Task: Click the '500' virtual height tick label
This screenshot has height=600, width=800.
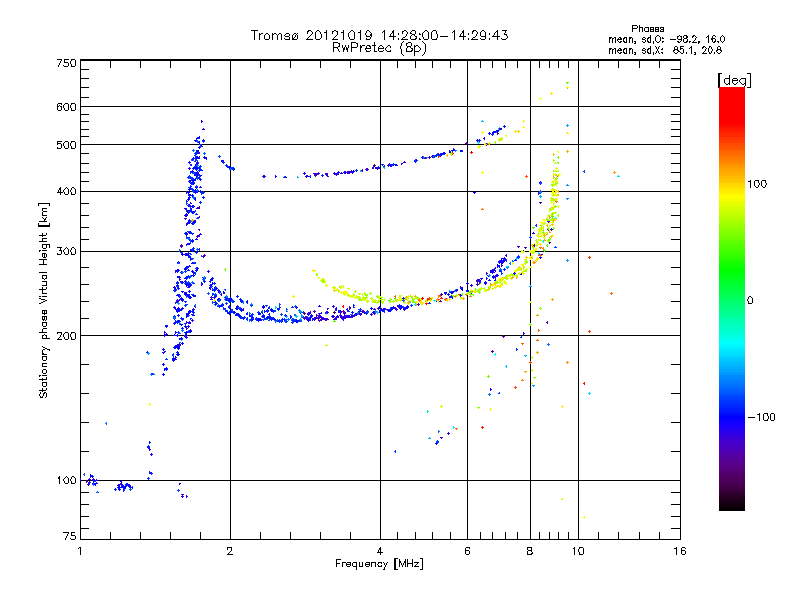Action: pos(66,145)
